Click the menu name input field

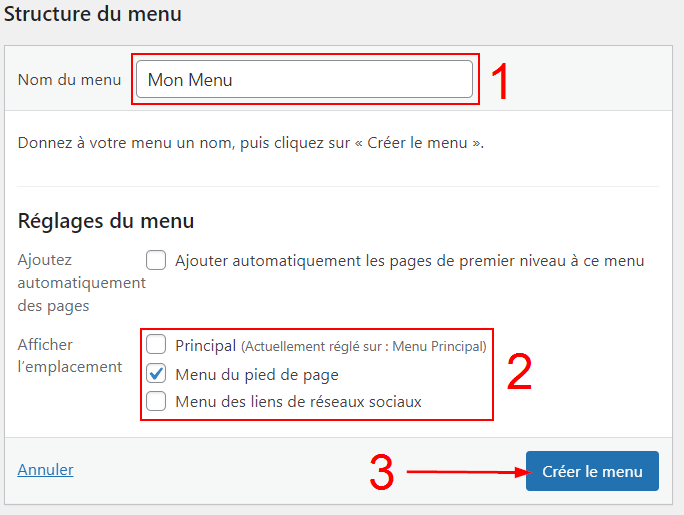(303, 80)
